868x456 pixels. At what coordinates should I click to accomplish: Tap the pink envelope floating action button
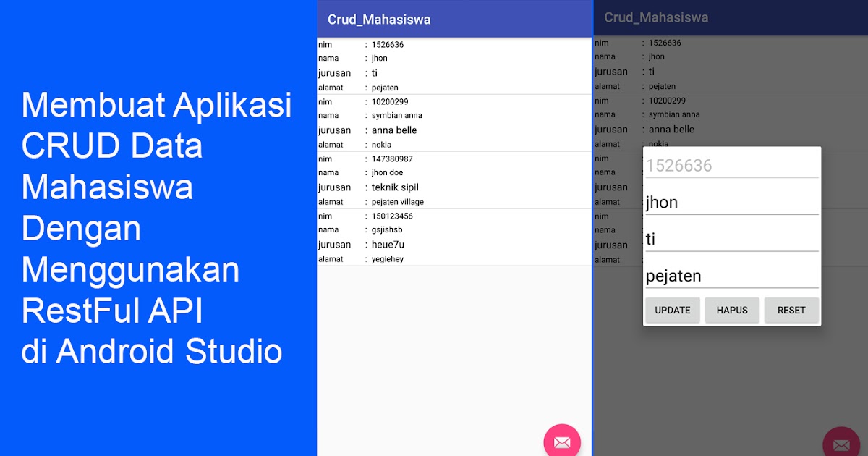tap(562, 442)
